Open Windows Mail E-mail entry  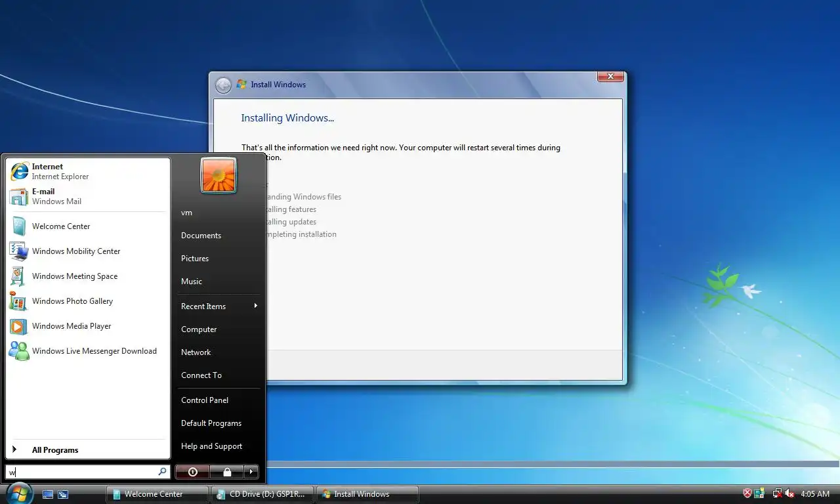pyautogui.click(x=88, y=196)
